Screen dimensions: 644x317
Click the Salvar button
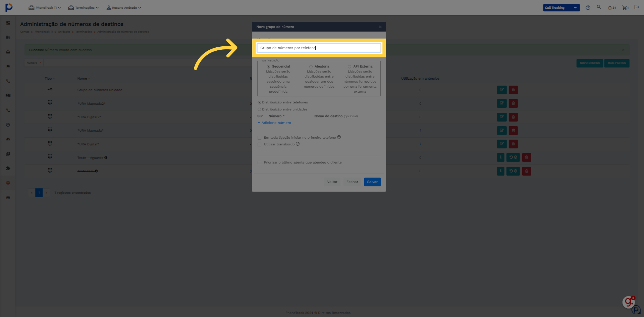tap(372, 182)
